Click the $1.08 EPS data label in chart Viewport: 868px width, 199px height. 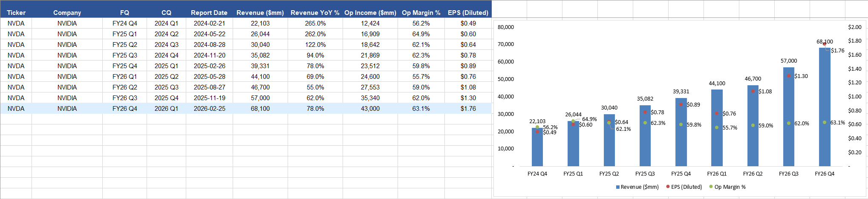click(x=765, y=92)
